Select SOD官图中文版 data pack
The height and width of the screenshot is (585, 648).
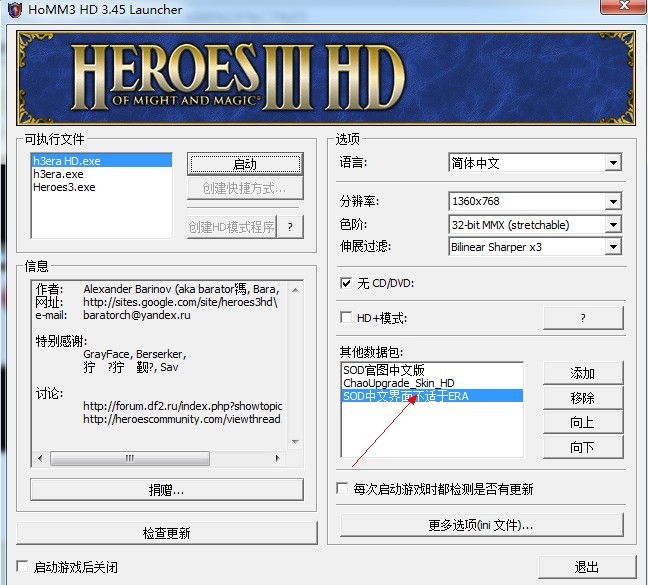432,370
